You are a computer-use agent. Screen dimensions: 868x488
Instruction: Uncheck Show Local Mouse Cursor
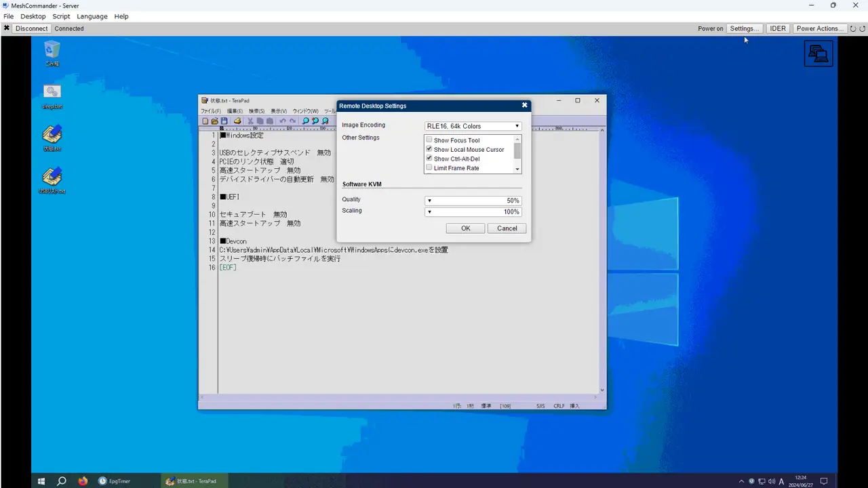click(429, 149)
